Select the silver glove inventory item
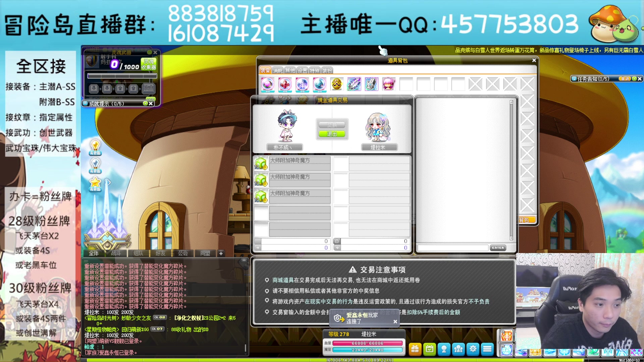This screenshot has height=362, width=644. pyautogui.click(x=371, y=84)
